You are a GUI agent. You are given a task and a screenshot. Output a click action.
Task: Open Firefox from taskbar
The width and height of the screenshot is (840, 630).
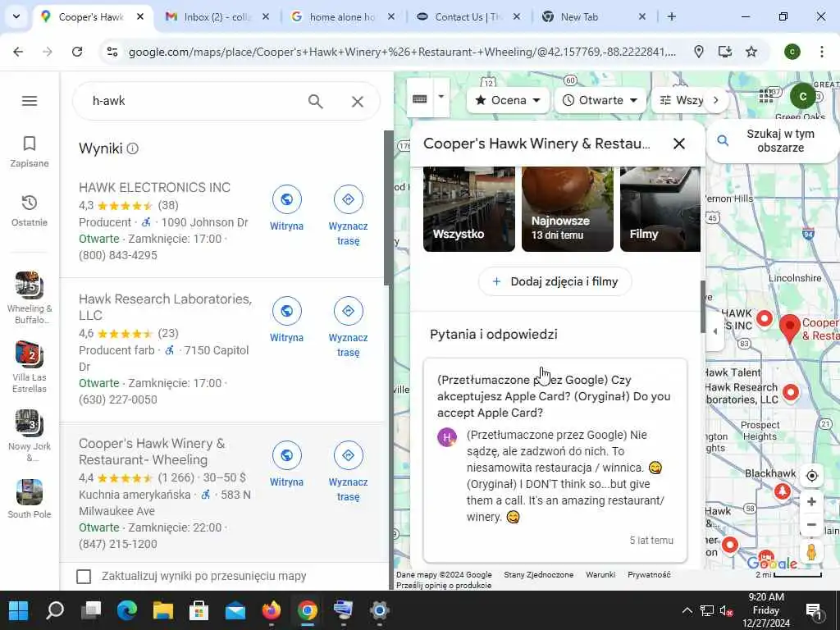272,610
